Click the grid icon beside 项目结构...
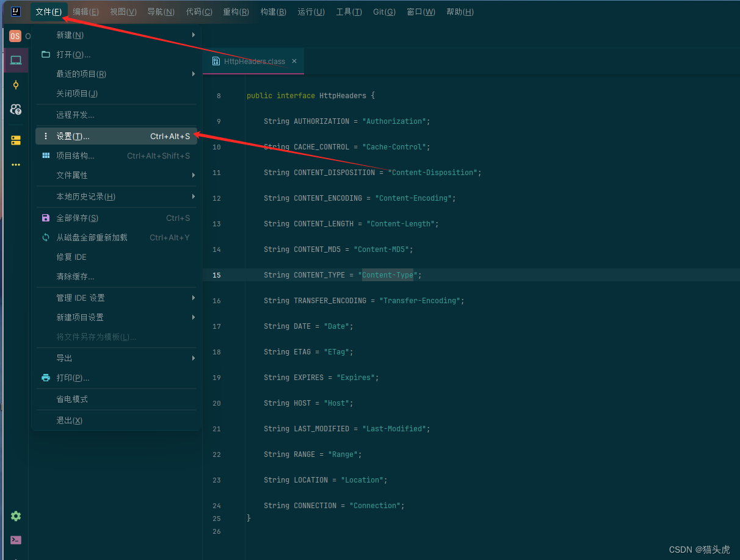Screen dimensions: 740x560 coord(46,156)
